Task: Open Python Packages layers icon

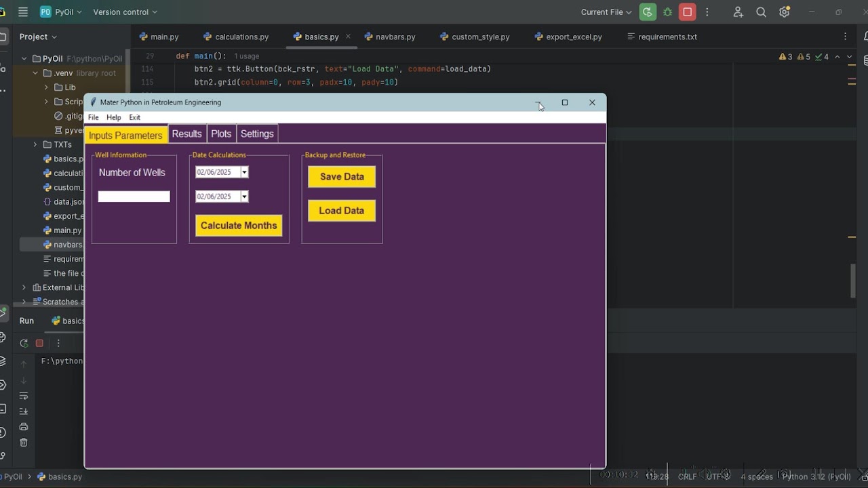Action: pyautogui.click(x=3, y=361)
